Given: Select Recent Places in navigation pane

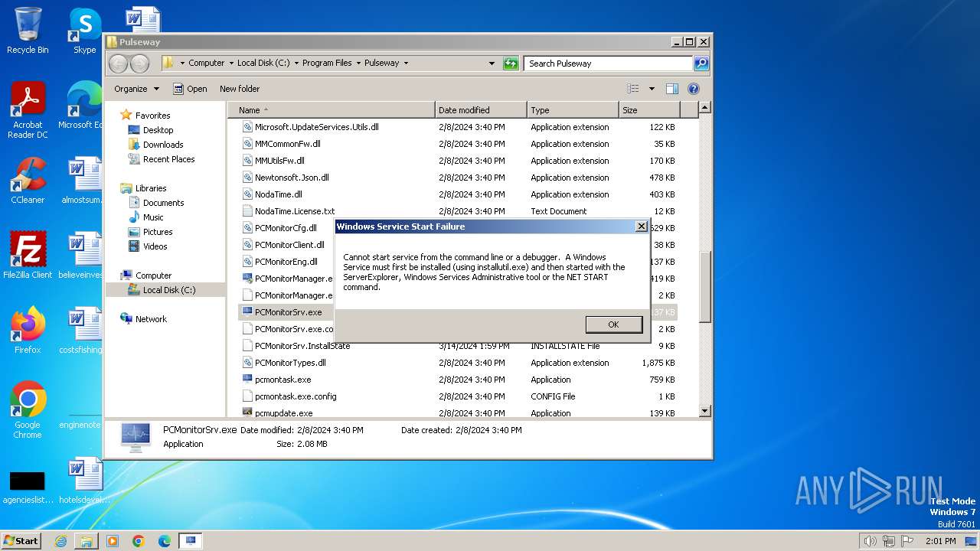Looking at the screenshot, I should pyautogui.click(x=168, y=159).
